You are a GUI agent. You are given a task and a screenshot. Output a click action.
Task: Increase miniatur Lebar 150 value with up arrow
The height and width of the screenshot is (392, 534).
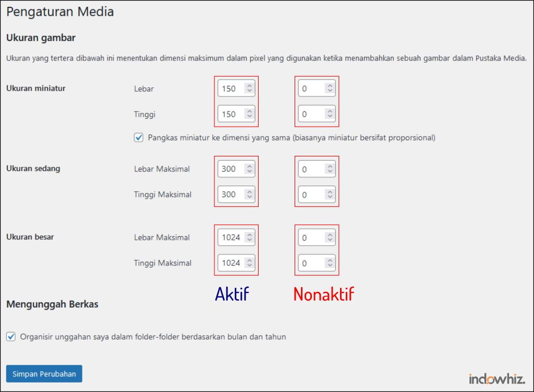(250, 85)
